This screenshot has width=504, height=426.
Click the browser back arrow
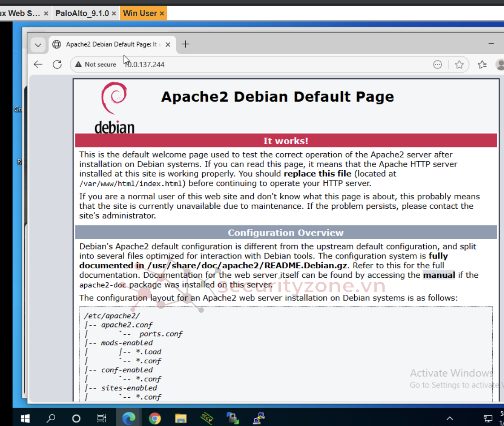[38, 65]
